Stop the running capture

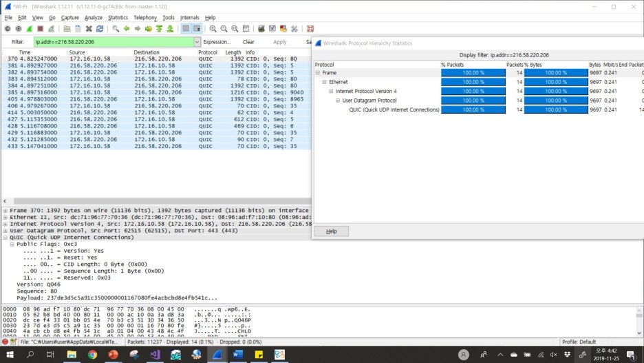[40, 29]
